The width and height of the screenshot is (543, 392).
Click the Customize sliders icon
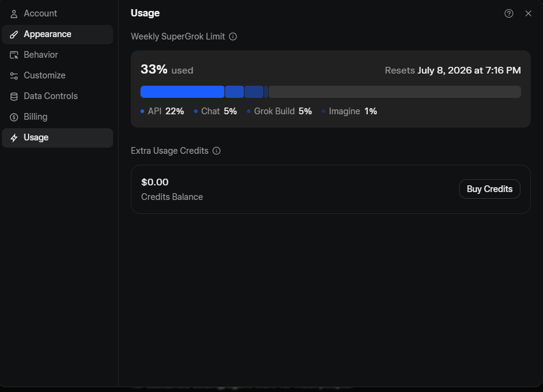tap(14, 76)
